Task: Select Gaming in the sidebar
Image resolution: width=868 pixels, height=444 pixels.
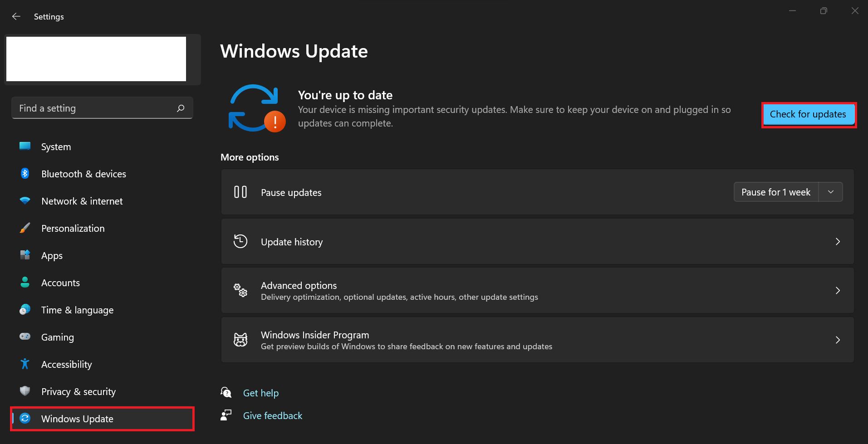Action: pyautogui.click(x=102, y=337)
